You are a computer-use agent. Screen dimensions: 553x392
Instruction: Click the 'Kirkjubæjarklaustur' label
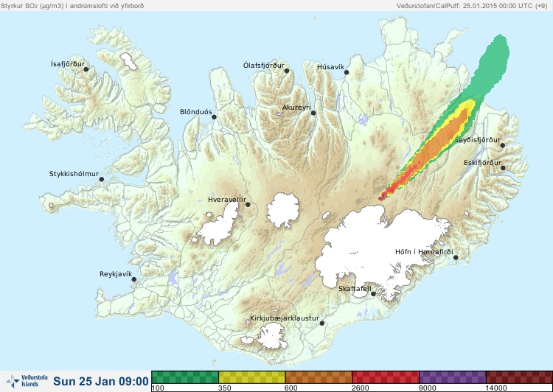(x=285, y=318)
